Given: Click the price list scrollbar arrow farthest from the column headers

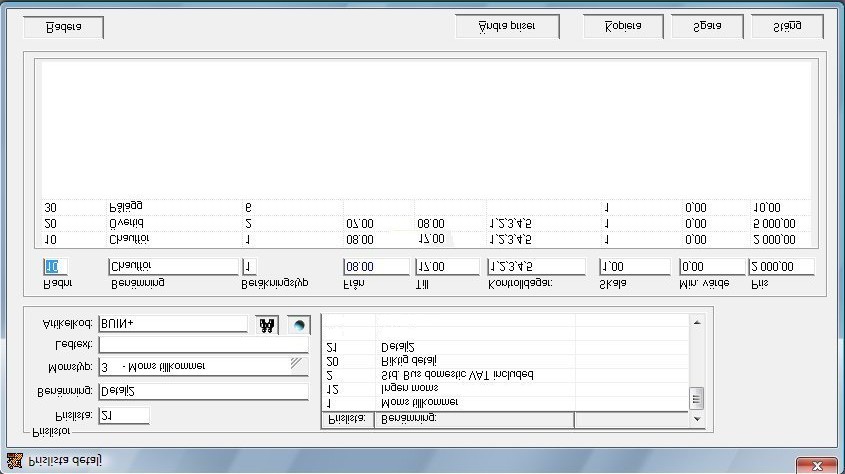Looking at the screenshot, I should (x=697, y=322).
